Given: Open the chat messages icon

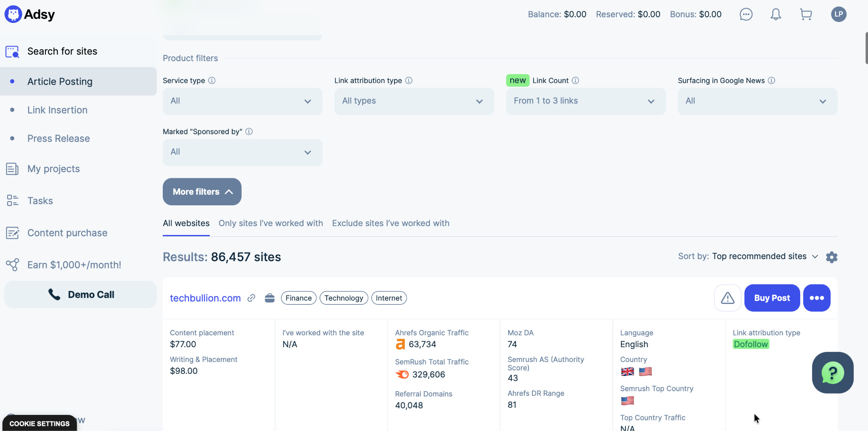Looking at the screenshot, I should click(746, 14).
